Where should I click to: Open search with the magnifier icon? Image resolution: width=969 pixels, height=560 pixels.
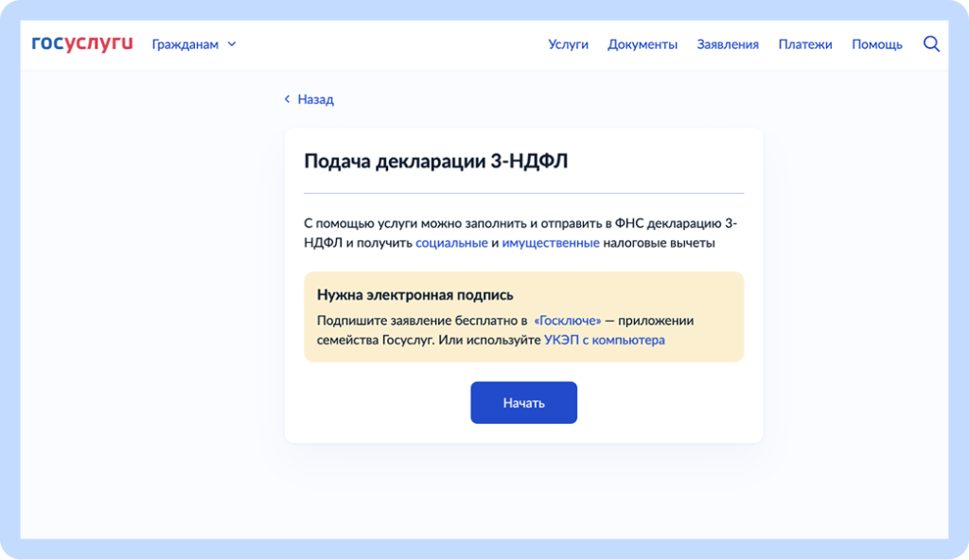coord(931,44)
